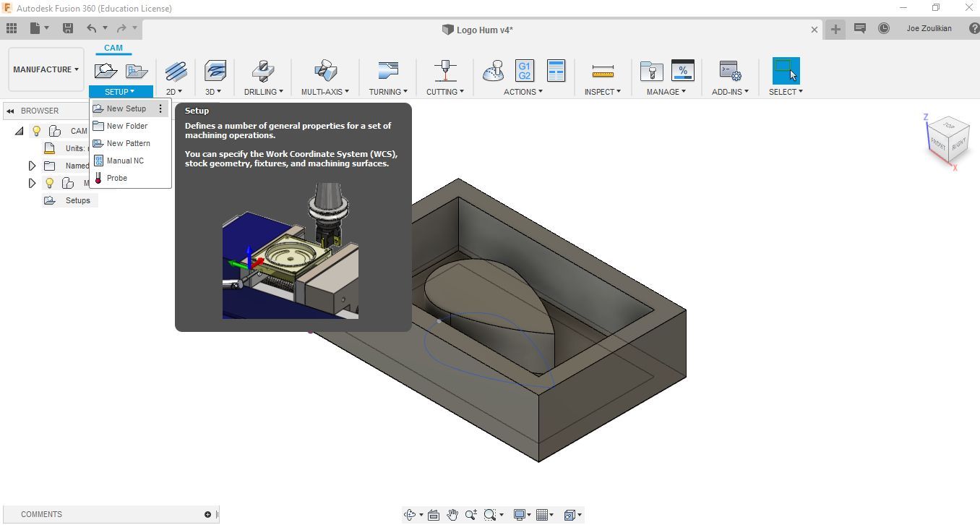Open the SELECT dropdown menu

click(786, 92)
